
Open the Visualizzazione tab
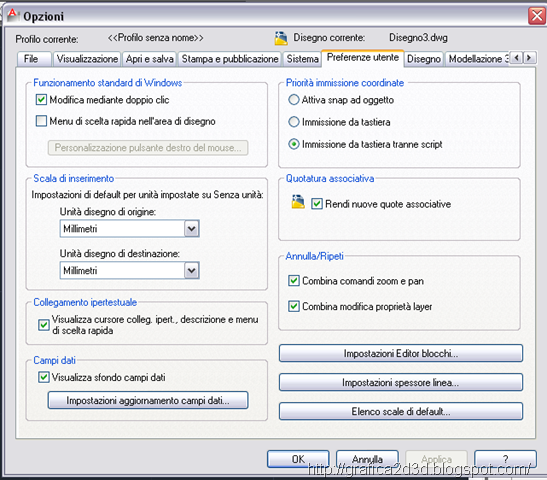click(x=87, y=59)
